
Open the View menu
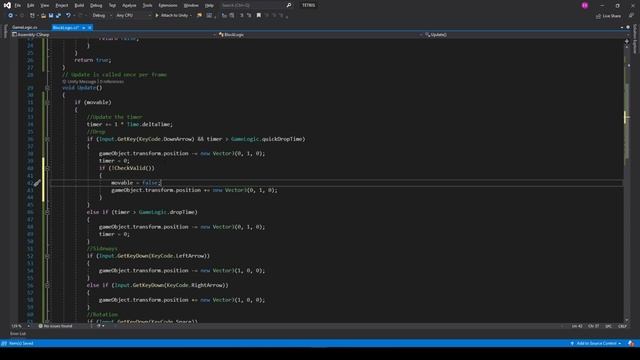(45, 5)
